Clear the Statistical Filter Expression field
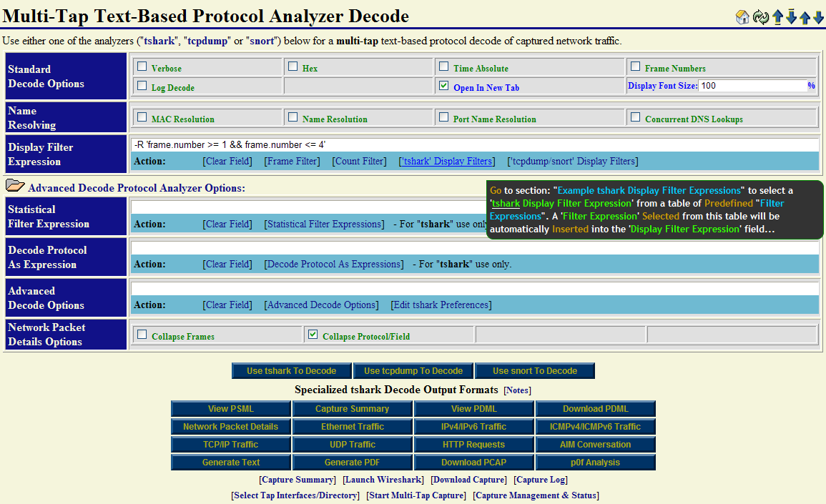 tap(227, 224)
